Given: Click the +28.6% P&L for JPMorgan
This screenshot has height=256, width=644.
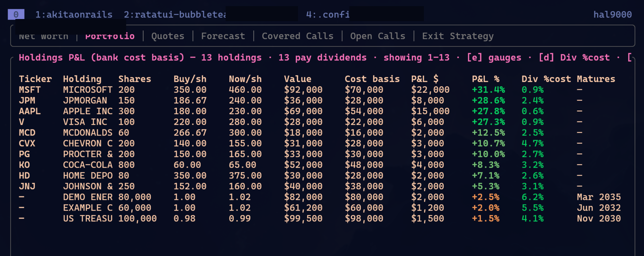Looking at the screenshot, I should tap(488, 101).
